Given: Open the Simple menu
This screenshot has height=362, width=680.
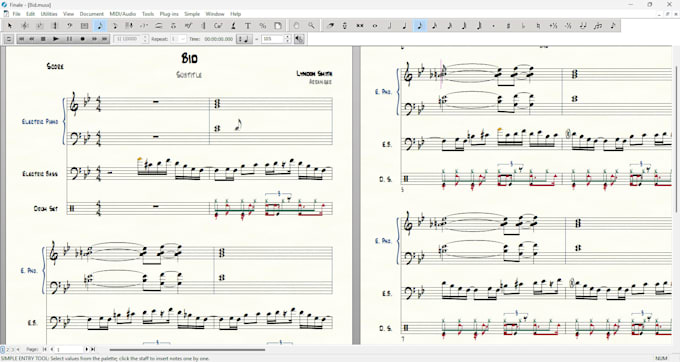Looking at the screenshot, I should (x=192, y=14).
